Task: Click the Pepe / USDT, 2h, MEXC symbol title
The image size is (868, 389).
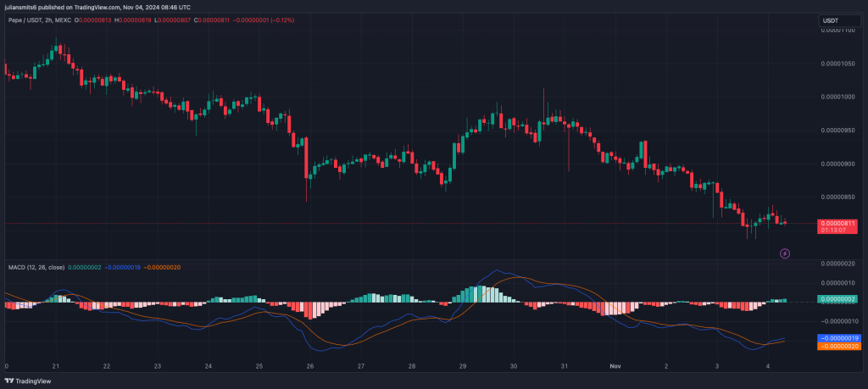Action: click(x=40, y=20)
